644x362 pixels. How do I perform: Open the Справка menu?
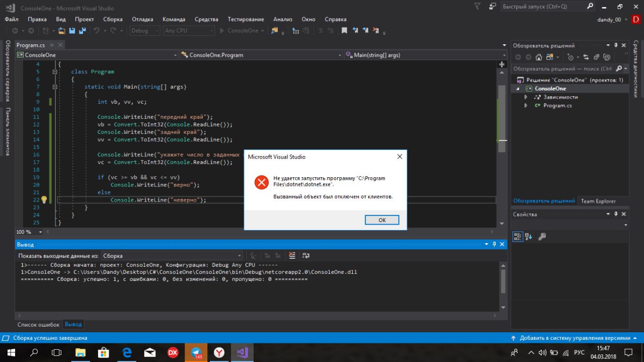(x=336, y=19)
